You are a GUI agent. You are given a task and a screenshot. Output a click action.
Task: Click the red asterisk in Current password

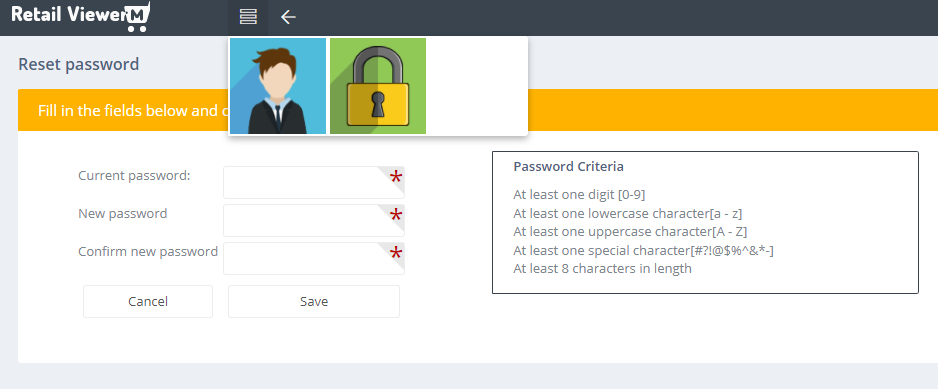pyautogui.click(x=395, y=178)
